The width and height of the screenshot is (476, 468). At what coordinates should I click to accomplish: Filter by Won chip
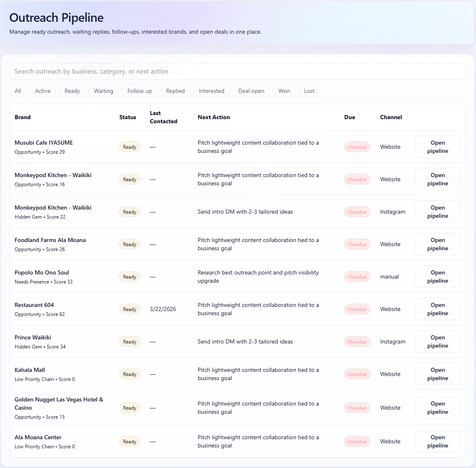(284, 91)
